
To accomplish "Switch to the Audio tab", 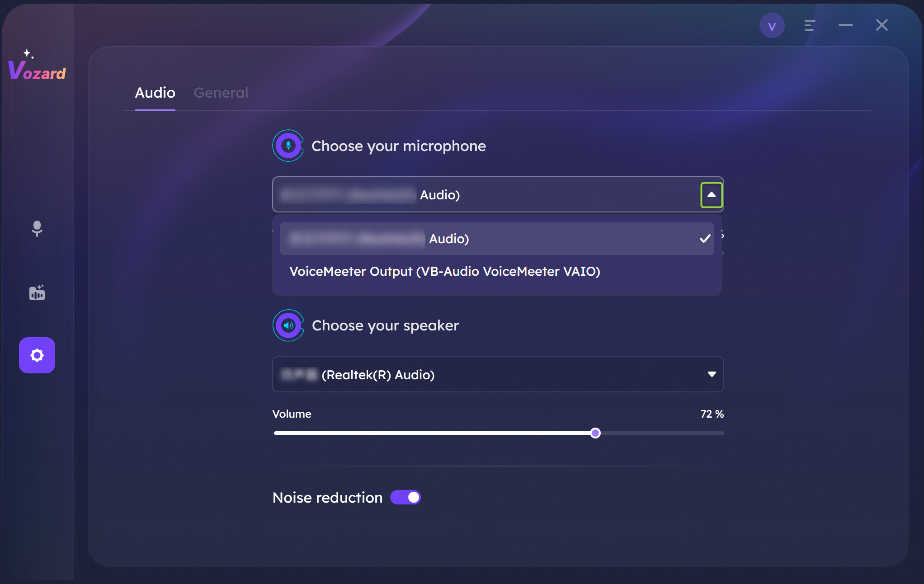I will 155,93.
